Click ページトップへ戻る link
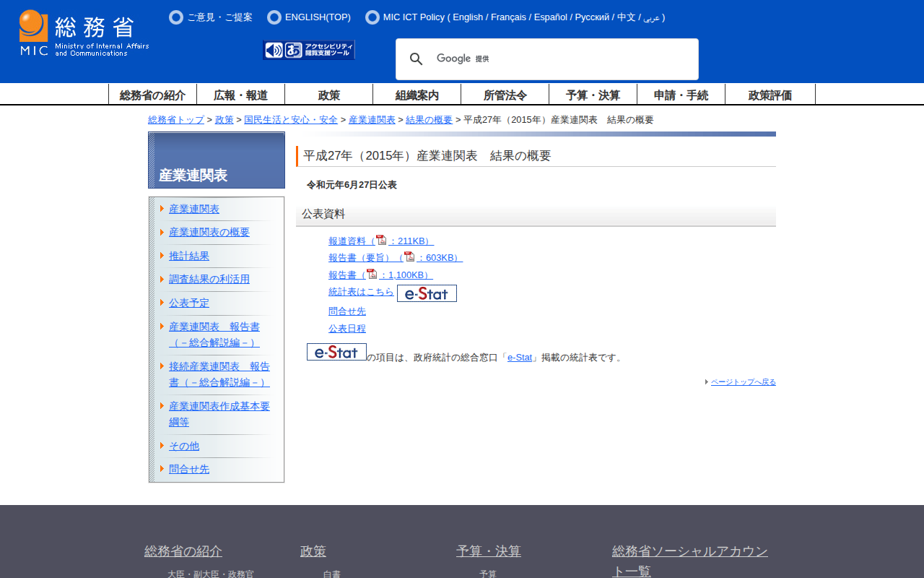Viewport: 924px width, 578px height. (743, 381)
